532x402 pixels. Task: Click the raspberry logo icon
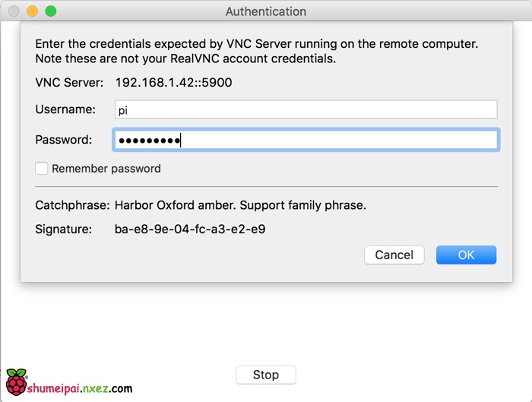pyautogui.click(x=15, y=382)
